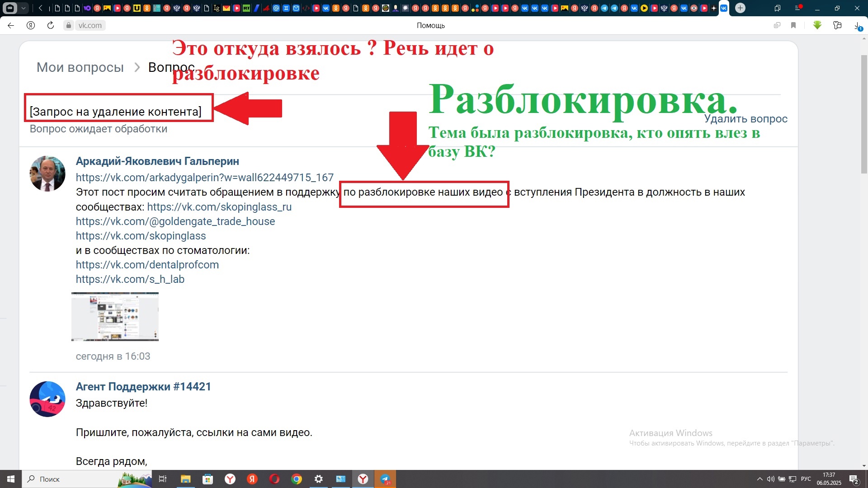Click the support agent avatar
This screenshot has height=488, width=868.
click(x=47, y=399)
